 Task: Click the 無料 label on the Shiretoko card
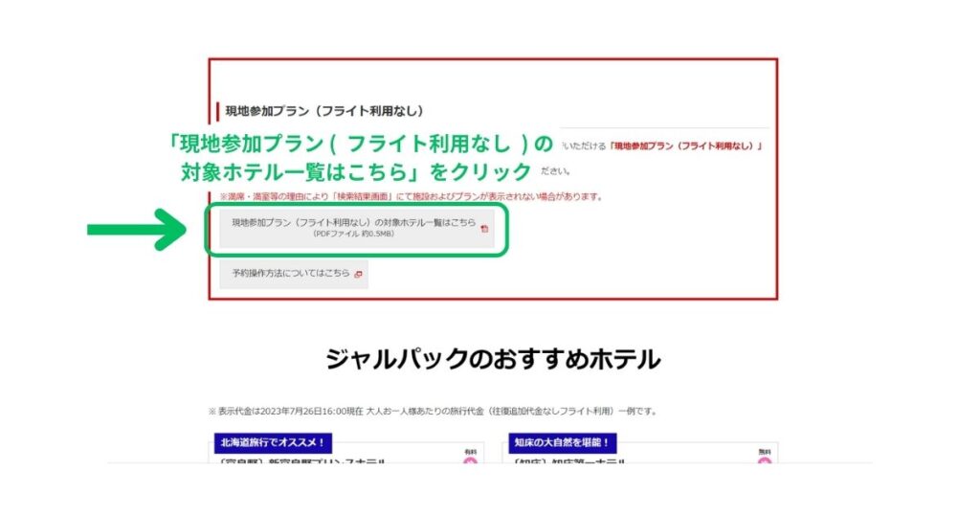coord(765,452)
